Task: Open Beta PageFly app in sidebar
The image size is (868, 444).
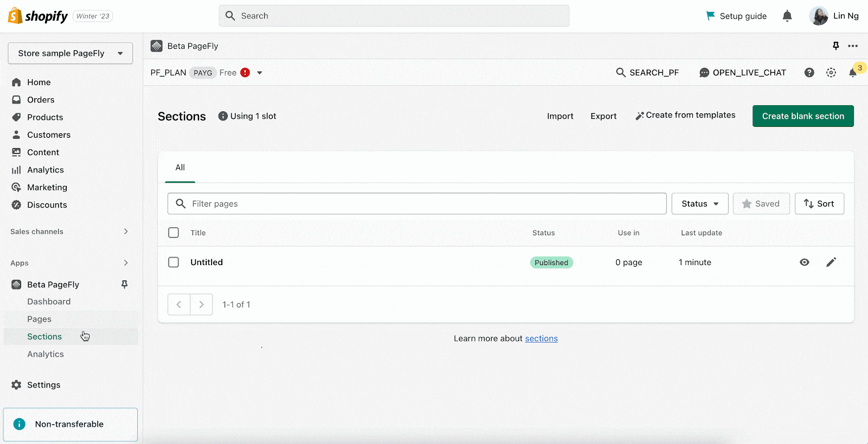Action: 53,285
